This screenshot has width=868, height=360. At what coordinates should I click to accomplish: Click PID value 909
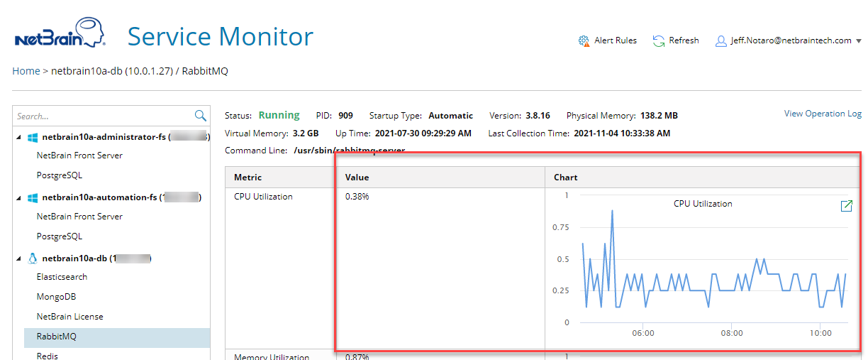345,115
